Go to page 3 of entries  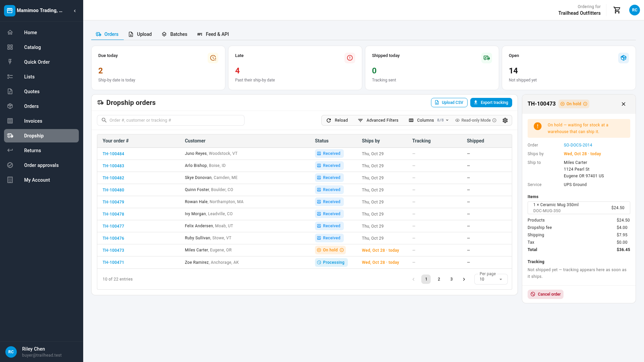click(x=451, y=279)
